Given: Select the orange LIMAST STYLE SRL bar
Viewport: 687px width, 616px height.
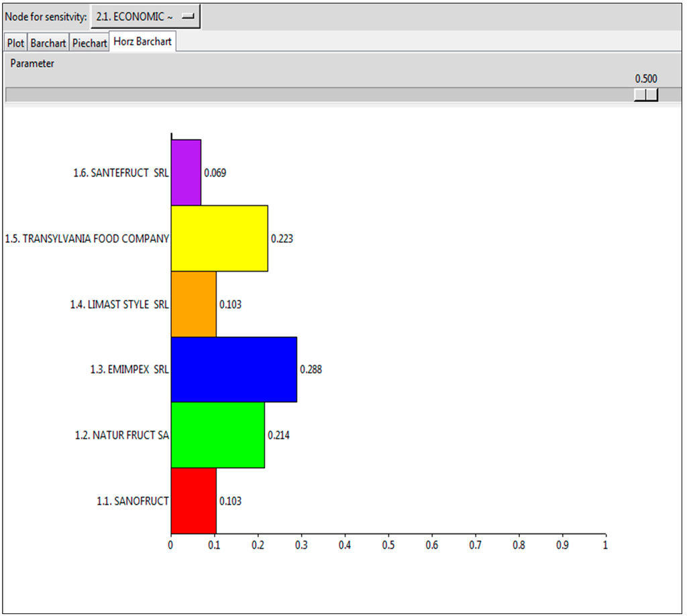Looking at the screenshot, I should point(193,304).
